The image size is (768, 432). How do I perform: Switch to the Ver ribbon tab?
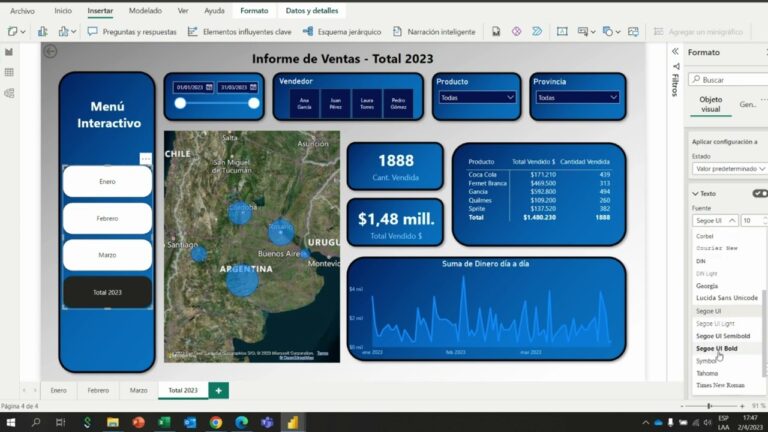point(183,10)
